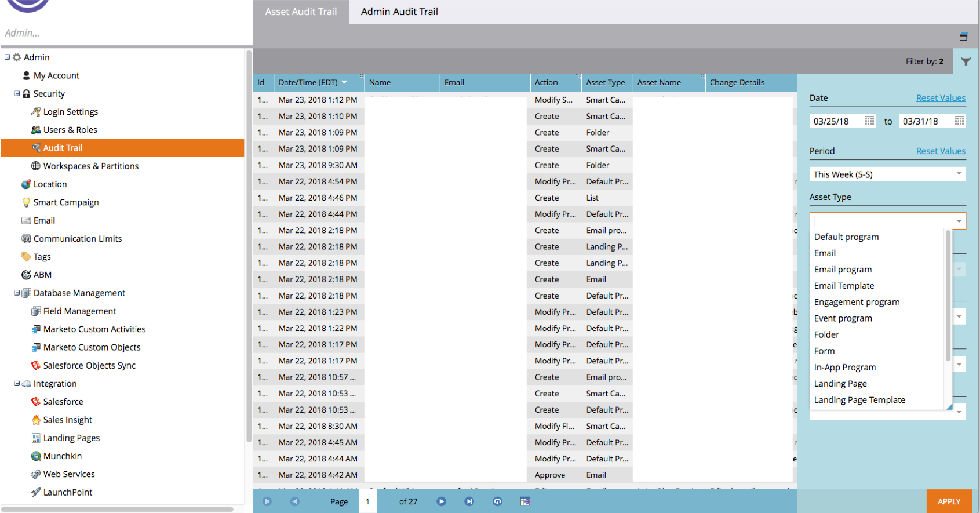Open calendar picker for start date
980x513 pixels.
click(x=869, y=121)
